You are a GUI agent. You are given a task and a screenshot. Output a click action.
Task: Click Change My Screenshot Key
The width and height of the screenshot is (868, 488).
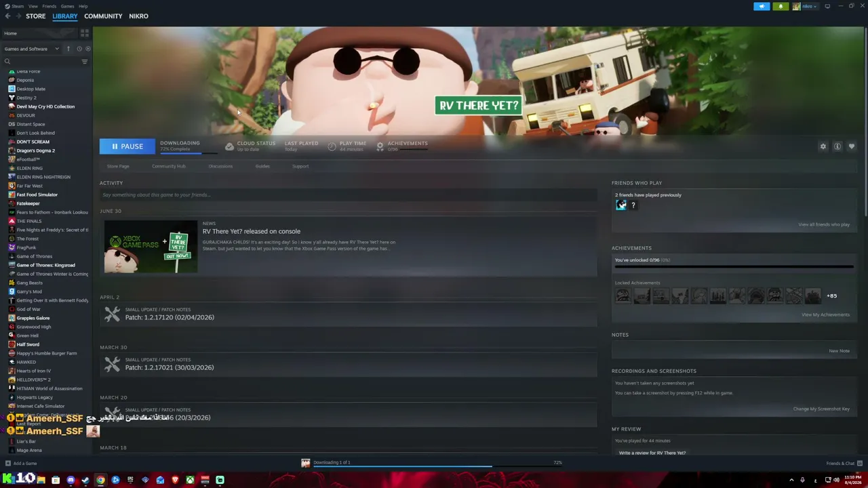click(821, 409)
